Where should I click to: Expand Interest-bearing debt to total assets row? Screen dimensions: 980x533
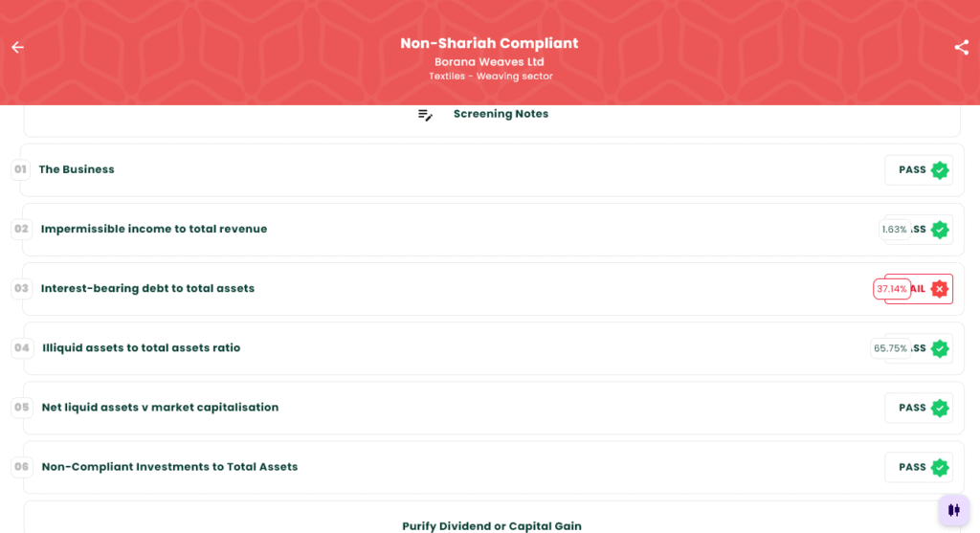click(493, 289)
